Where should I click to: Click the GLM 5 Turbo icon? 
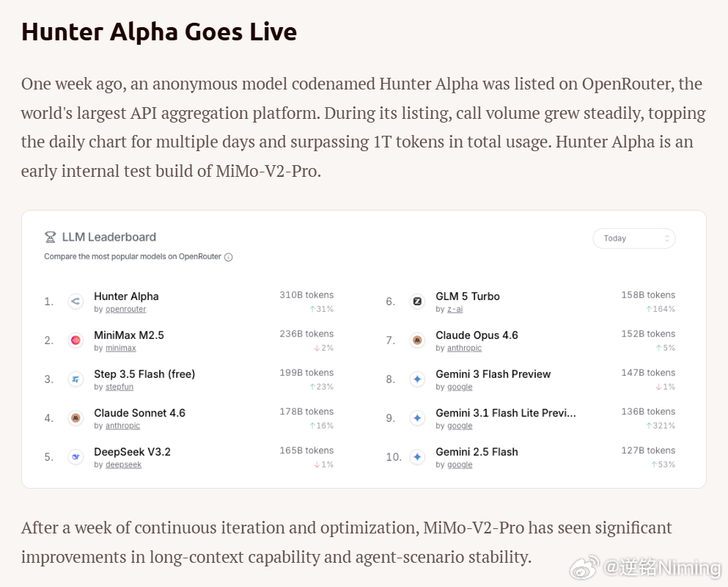pos(417,302)
